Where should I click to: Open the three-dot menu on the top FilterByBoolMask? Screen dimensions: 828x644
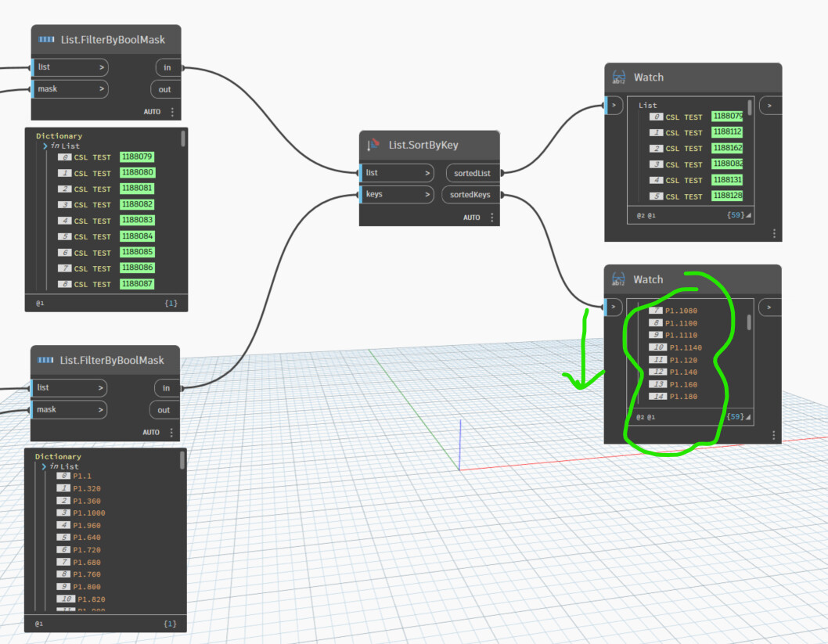click(x=172, y=112)
